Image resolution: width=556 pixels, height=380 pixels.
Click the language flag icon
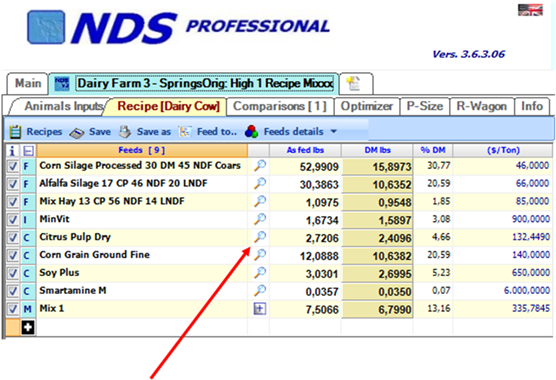click(530, 10)
